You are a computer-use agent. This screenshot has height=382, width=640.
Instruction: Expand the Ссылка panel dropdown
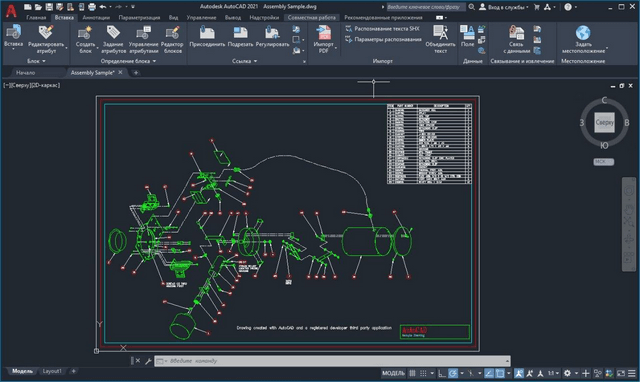click(x=244, y=61)
